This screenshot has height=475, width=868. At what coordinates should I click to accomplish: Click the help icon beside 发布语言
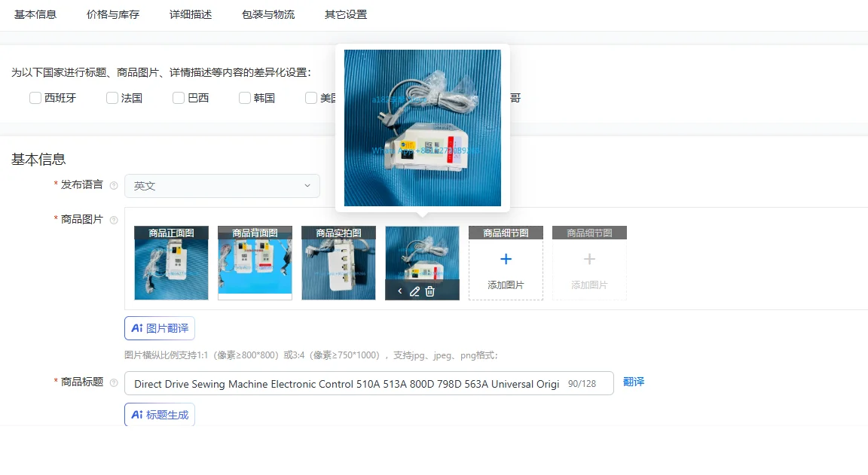(114, 186)
